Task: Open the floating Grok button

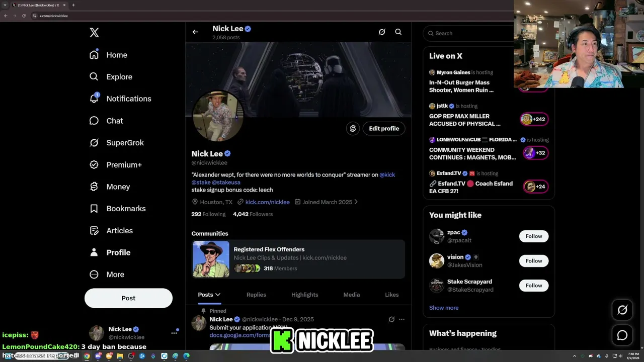Action: [622, 310]
